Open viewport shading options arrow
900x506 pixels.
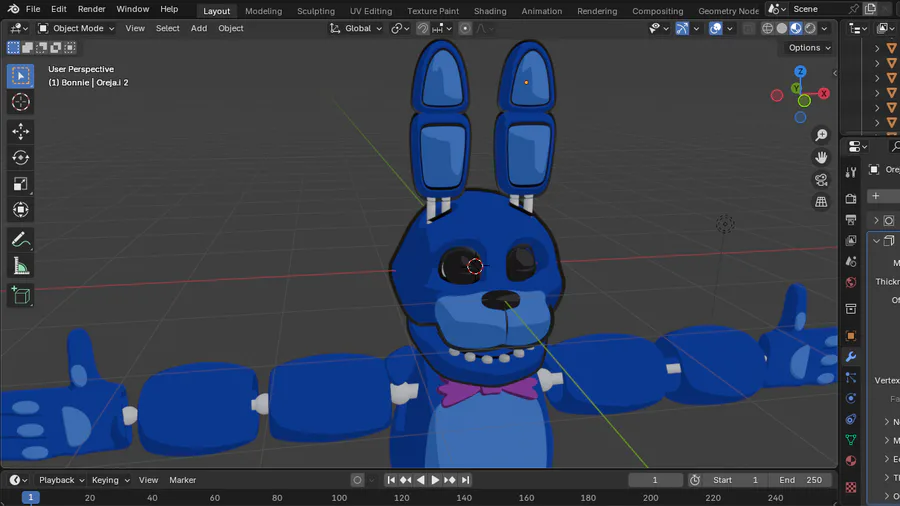(x=825, y=28)
